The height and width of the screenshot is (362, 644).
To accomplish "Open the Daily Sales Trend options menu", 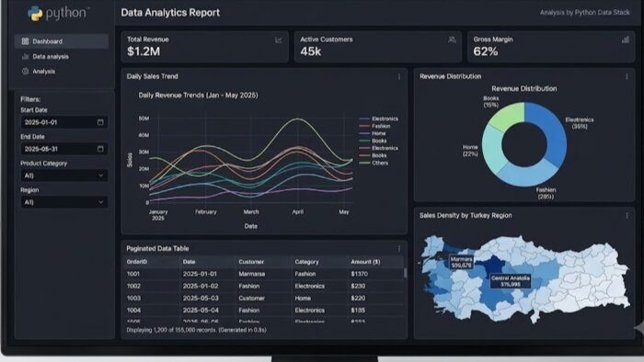I will click(398, 76).
